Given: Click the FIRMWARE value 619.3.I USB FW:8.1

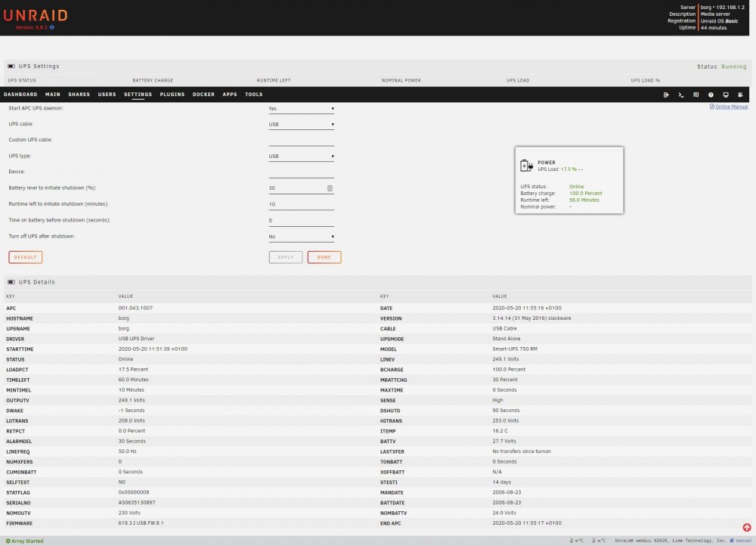Looking at the screenshot, I should point(141,523).
